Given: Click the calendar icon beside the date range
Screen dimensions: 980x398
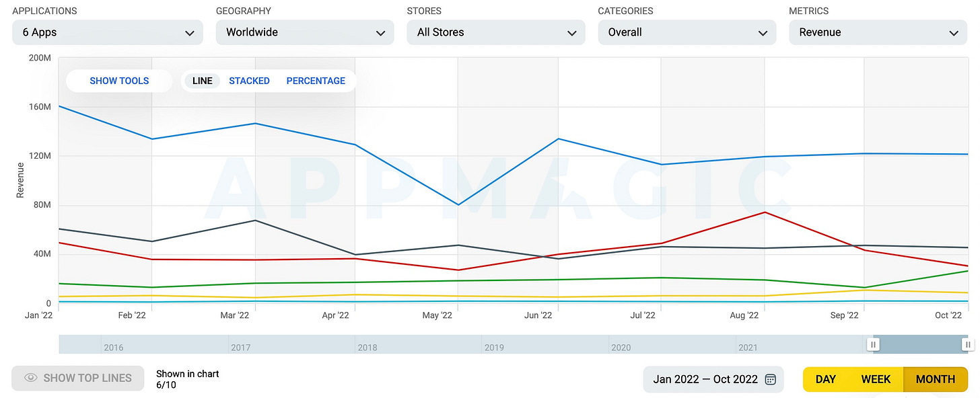Looking at the screenshot, I should click(771, 379).
